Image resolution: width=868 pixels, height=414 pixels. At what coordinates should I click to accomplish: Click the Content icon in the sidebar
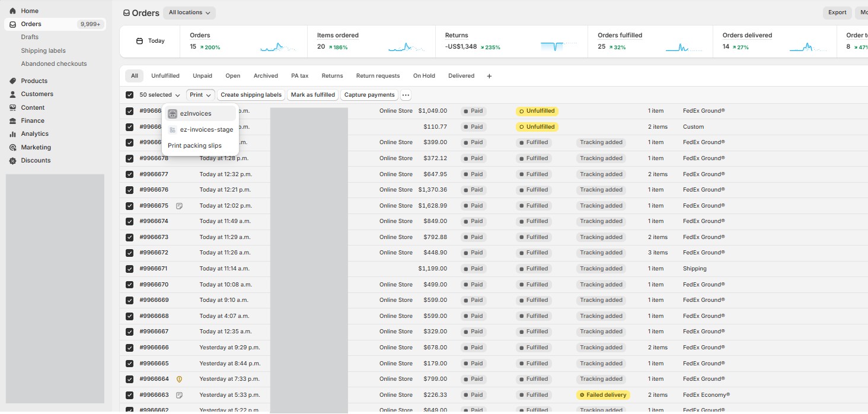click(x=12, y=107)
